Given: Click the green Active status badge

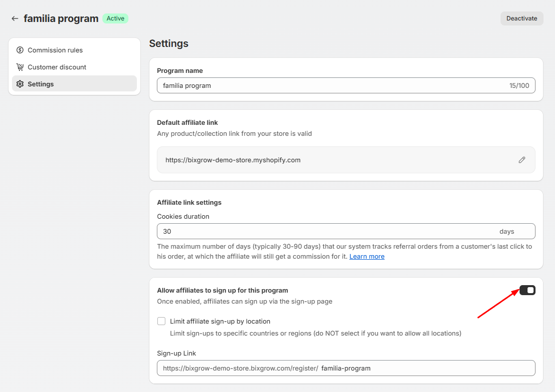Looking at the screenshot, I should (x=115, y=18).
